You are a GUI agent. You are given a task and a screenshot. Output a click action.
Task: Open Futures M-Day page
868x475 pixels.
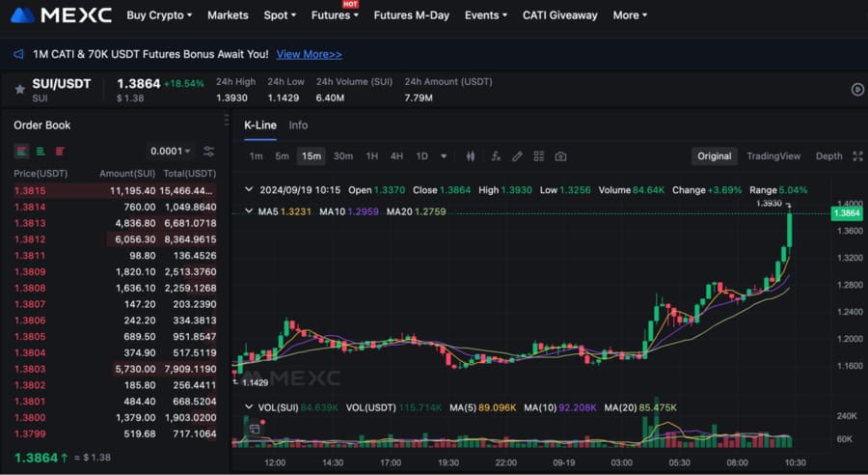click(x=411, y=15)
